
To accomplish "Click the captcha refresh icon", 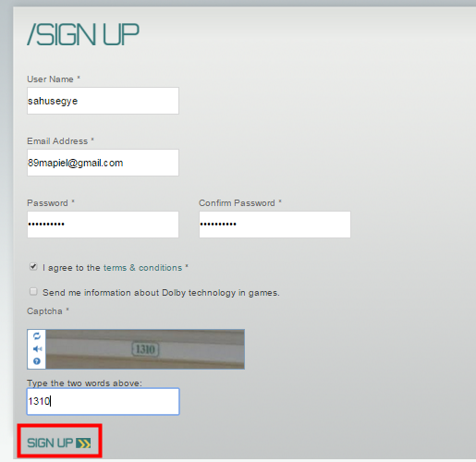I will tap(37, 336).
